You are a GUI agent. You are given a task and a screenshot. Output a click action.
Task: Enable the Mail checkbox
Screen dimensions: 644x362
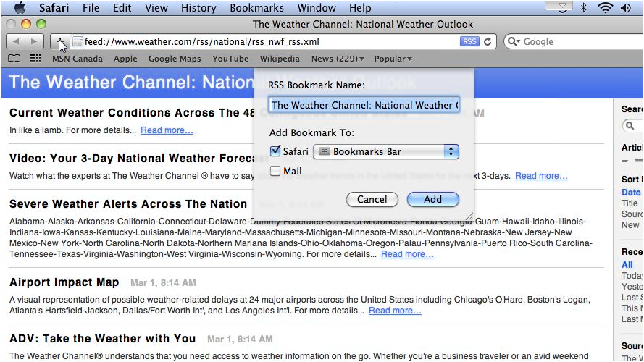pyautogui.click(x=275, y=172)
